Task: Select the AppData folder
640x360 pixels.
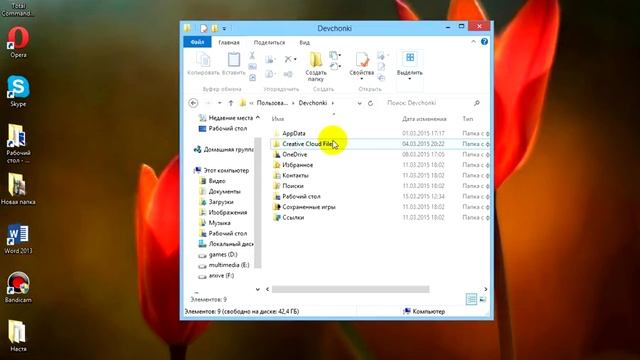Action: point(293,133)
